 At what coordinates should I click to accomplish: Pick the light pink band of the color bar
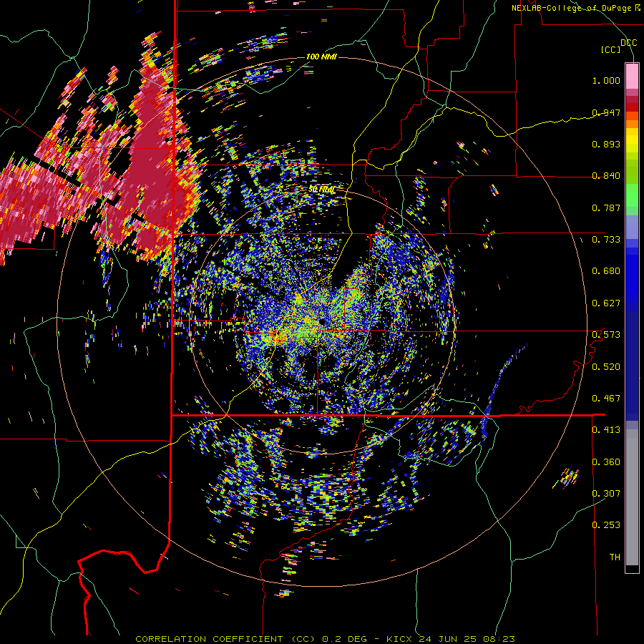click(x=632, y=76)
